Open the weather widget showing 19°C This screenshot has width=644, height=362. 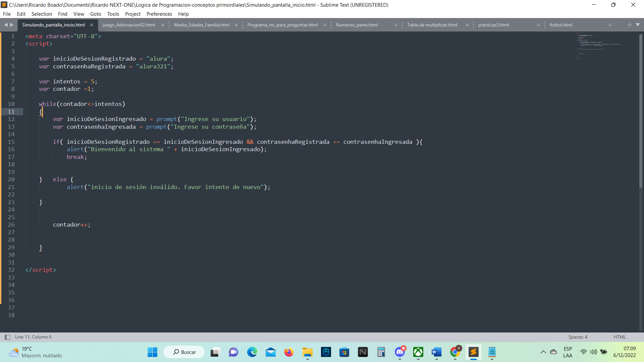35,352
